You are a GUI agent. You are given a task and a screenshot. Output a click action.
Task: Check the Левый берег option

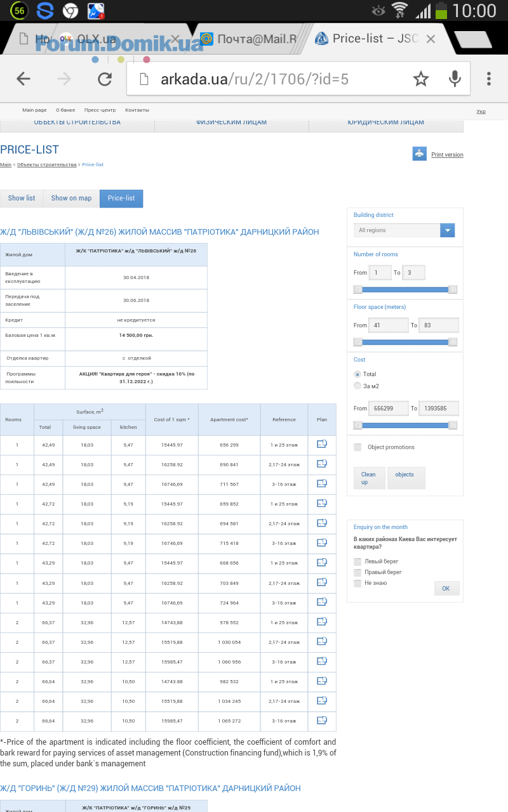tap(358, 561)
